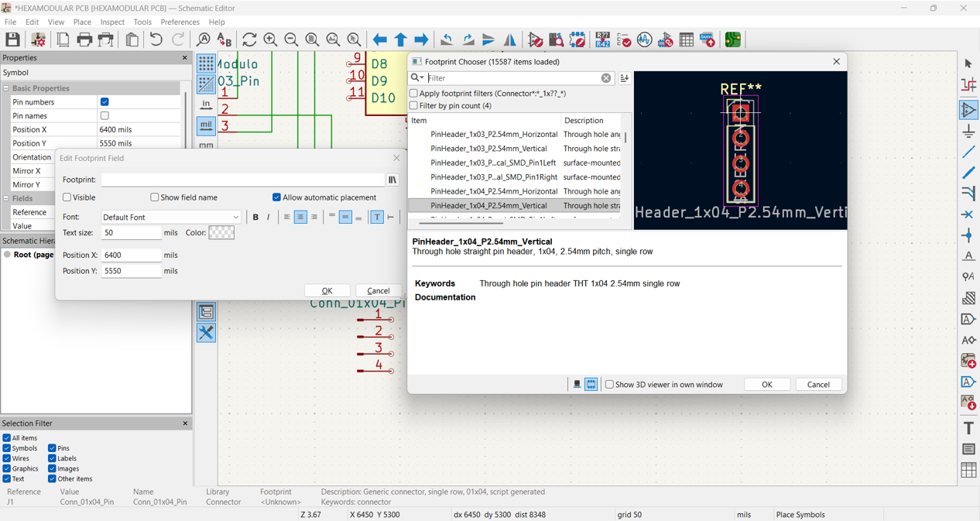Click the Annotate schematic R?? icon

point(602,39)
